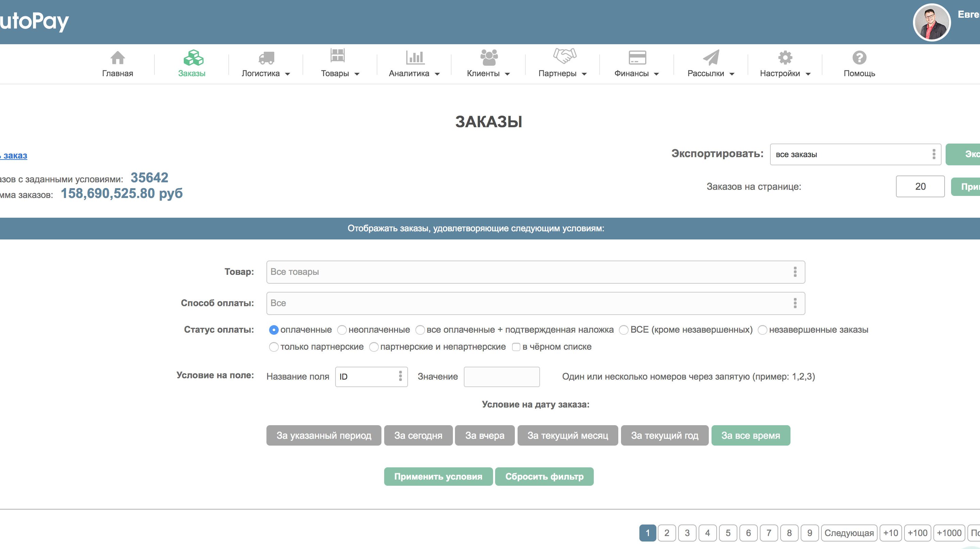The image size is (980, 549).
Task: Select неоплаченные payment status
Action: tap(342, 330)
